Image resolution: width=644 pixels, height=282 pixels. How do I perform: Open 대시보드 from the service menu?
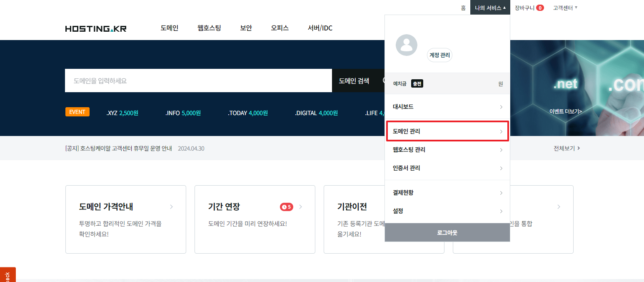click(x=447, y=107)
